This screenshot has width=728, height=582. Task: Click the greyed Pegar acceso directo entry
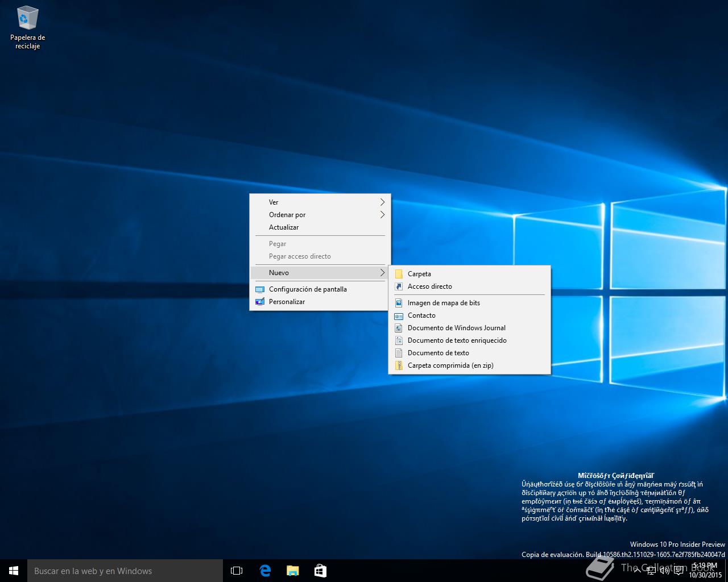320,256
